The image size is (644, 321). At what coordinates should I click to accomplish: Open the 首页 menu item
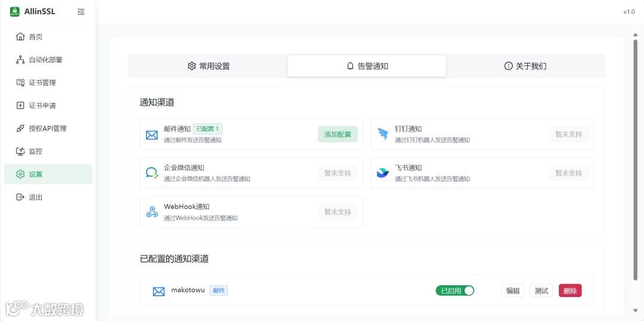(x=48, y=37)
